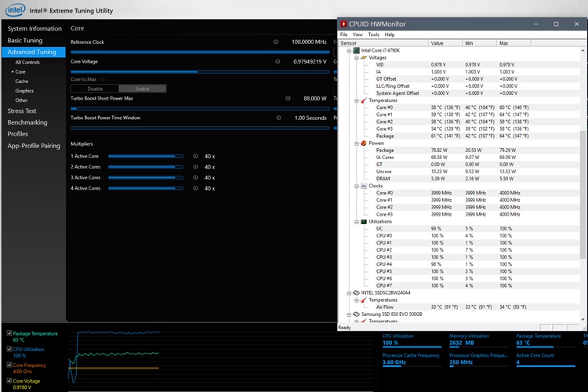The width and height of the screenshot is (588, 392).
Task: Click the drive icon for Samsung SSD 850 EVO
Action: click(356, 314)
